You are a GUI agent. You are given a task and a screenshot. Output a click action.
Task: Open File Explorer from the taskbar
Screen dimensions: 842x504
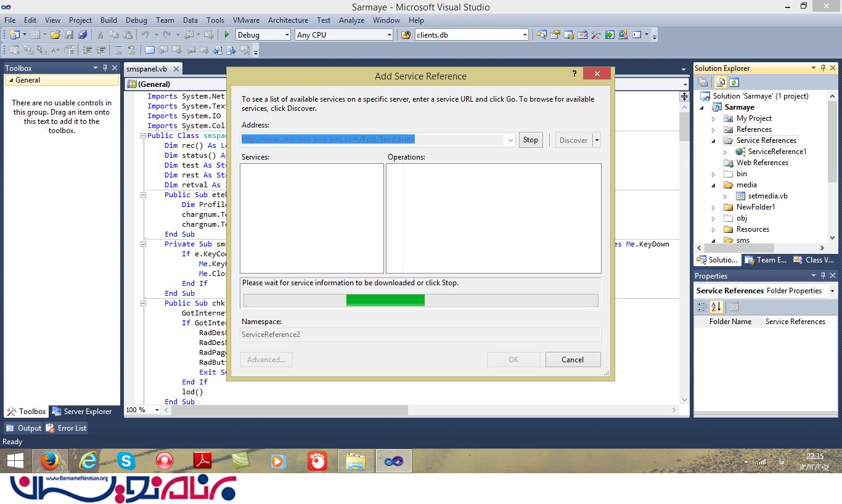coord(356,461)
